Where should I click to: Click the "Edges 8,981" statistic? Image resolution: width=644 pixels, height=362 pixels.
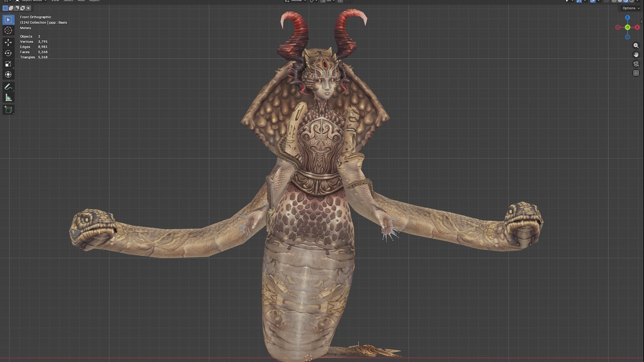[34, 47]
